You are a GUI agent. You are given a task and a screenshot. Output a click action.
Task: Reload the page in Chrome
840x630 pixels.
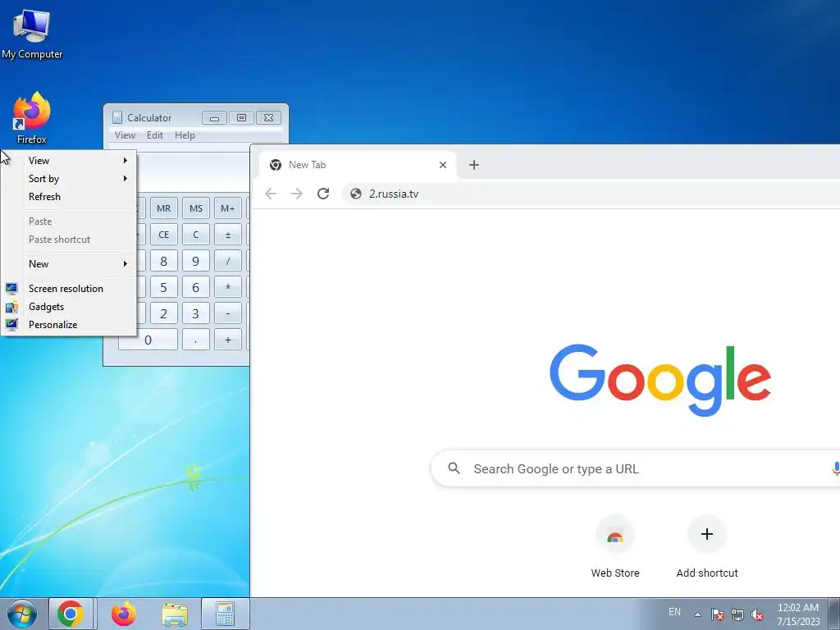[323, 194]
